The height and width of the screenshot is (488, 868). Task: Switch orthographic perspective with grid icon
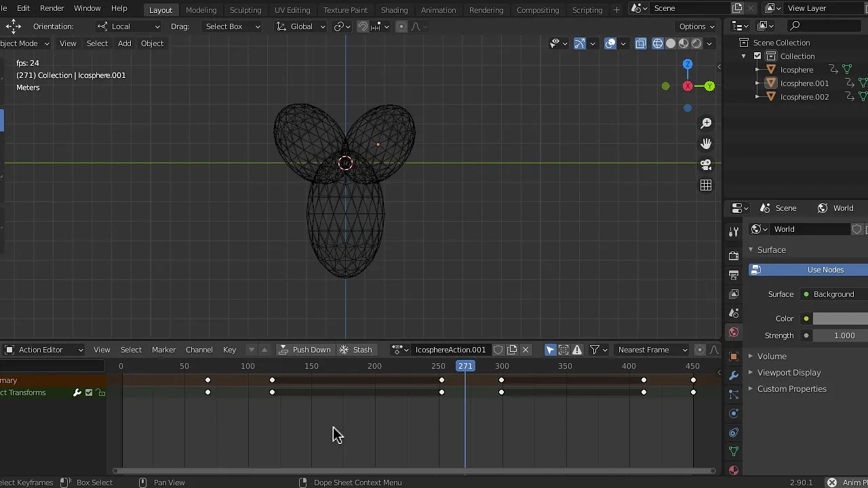point(706,185)
